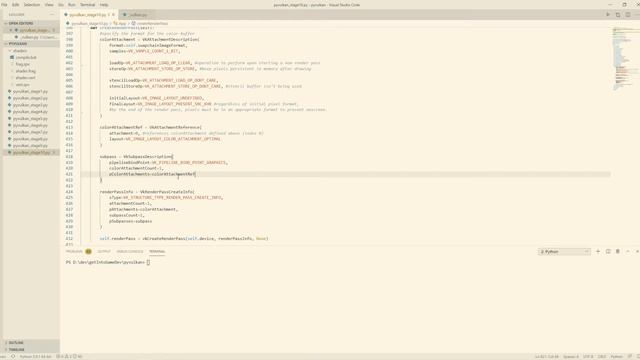Run Python file with the play icon
Image resolution: width=640 pixels, height=360 pixels.
(x=608, y=15)
